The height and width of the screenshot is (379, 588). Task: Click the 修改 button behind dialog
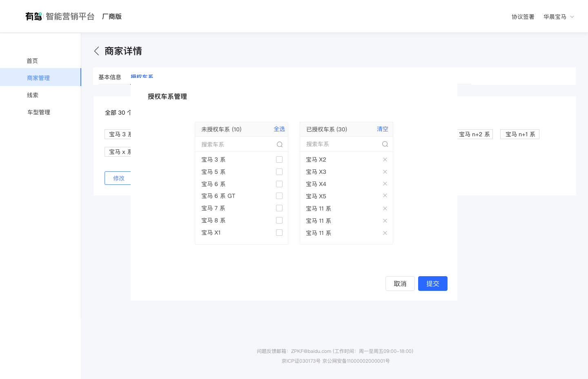tap(118, 178)
